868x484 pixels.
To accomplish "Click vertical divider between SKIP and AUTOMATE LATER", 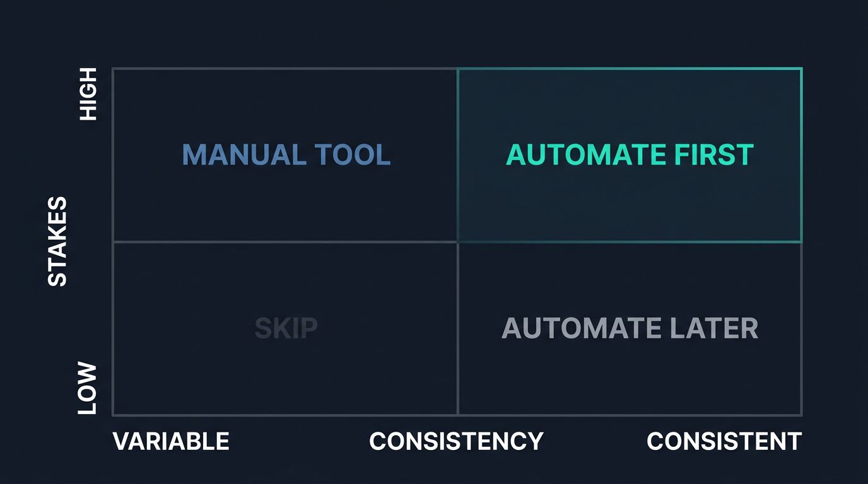I will coord(457,328).
